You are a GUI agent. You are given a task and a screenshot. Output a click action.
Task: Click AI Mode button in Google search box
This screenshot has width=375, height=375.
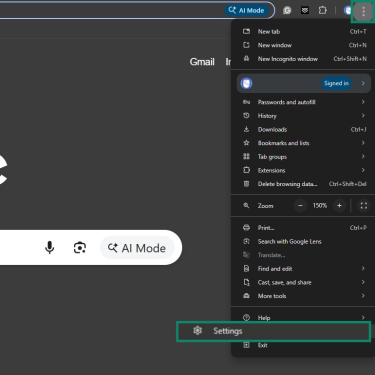(x=137, y=248)
